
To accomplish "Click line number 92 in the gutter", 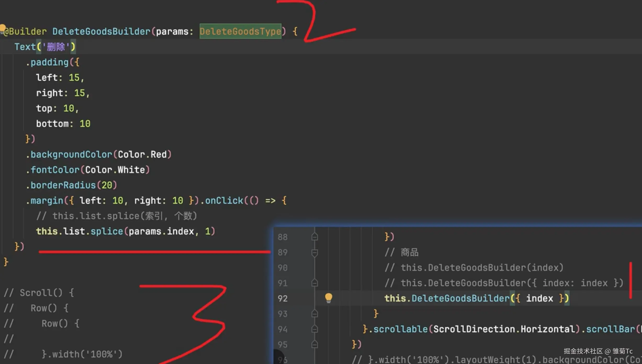I will tap(283, 298).
